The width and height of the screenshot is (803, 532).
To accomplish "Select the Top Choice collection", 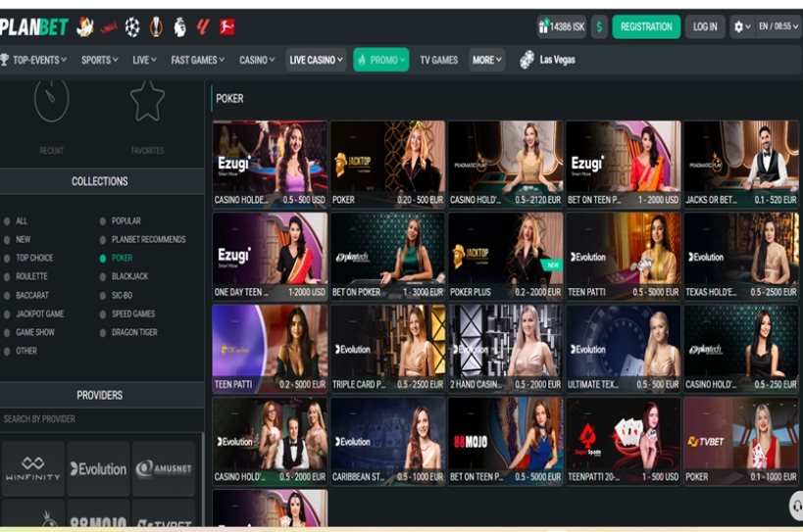I will [28, 258].
